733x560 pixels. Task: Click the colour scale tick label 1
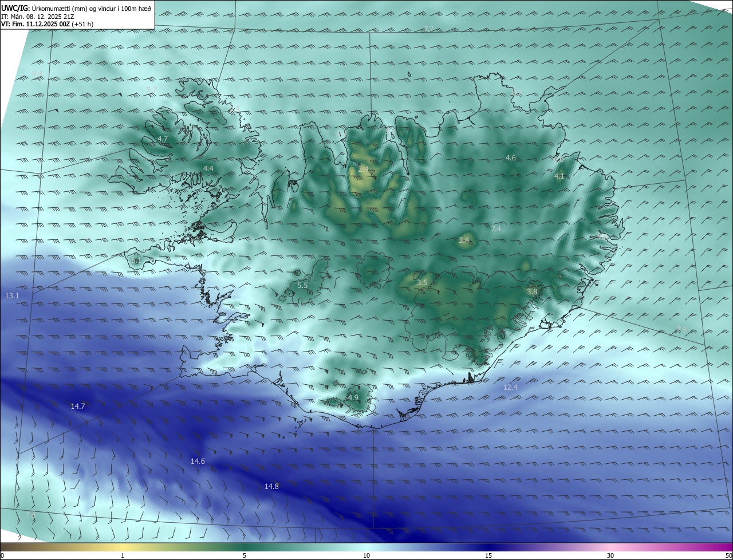point(123,555)
